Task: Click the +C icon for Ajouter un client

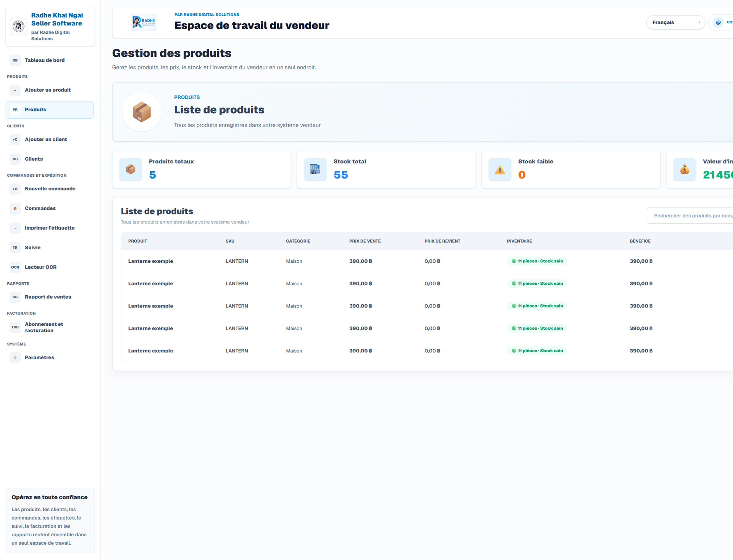Action: pyautogui.click(x=15, y=139)
